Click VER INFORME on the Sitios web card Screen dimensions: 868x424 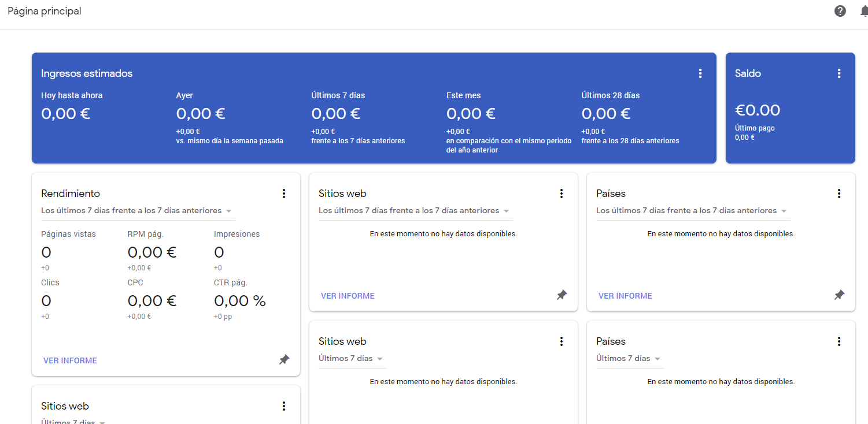point(348,295)
